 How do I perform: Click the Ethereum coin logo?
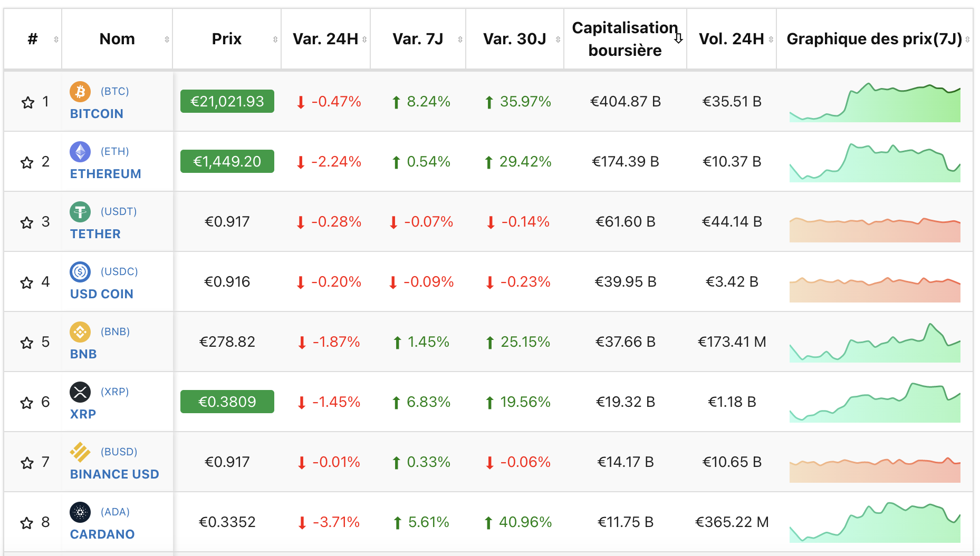tap(80, 151)
